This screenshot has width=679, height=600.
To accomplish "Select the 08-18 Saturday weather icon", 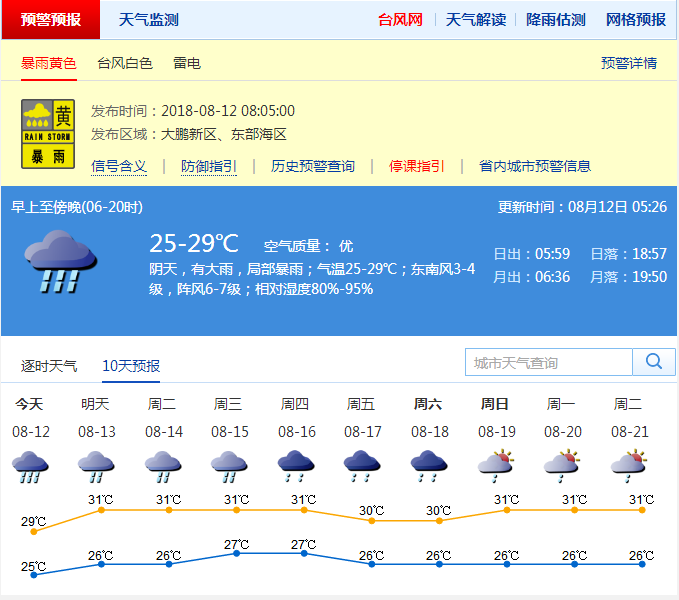I will point(428,466).
